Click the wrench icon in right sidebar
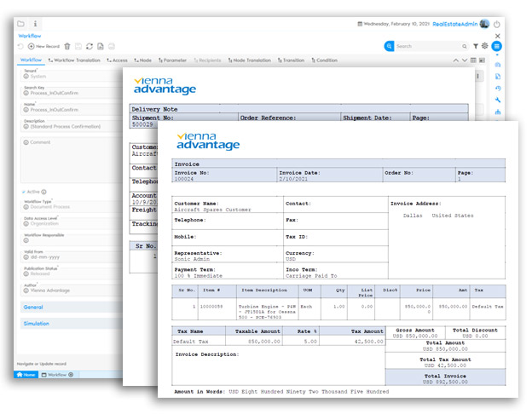The image size is (532, 414). tap(498, 100)
